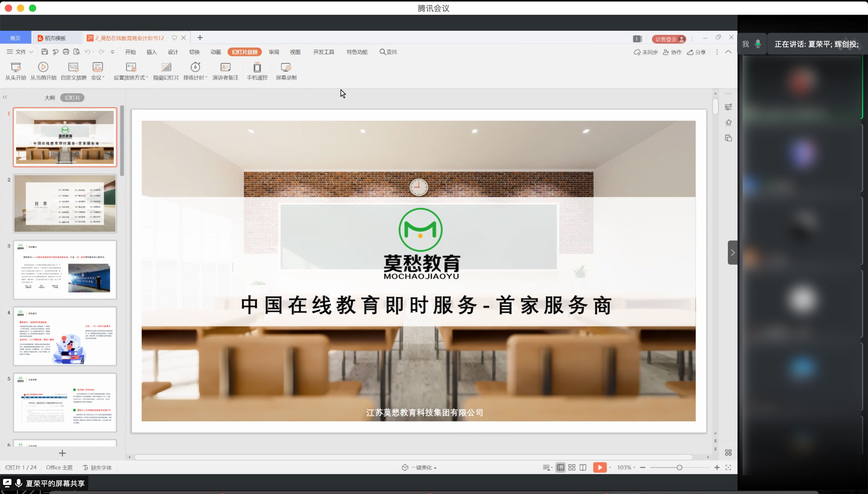Click the 从头开始 slideshow icon
This screenshot has height=494, width=868.
tap(16, 68)
